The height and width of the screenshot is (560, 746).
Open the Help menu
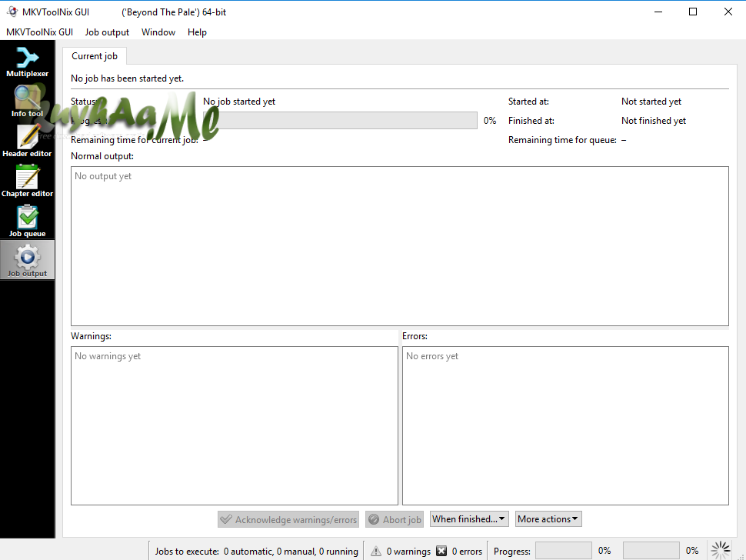pyautogui.click(x=197, y=32)
